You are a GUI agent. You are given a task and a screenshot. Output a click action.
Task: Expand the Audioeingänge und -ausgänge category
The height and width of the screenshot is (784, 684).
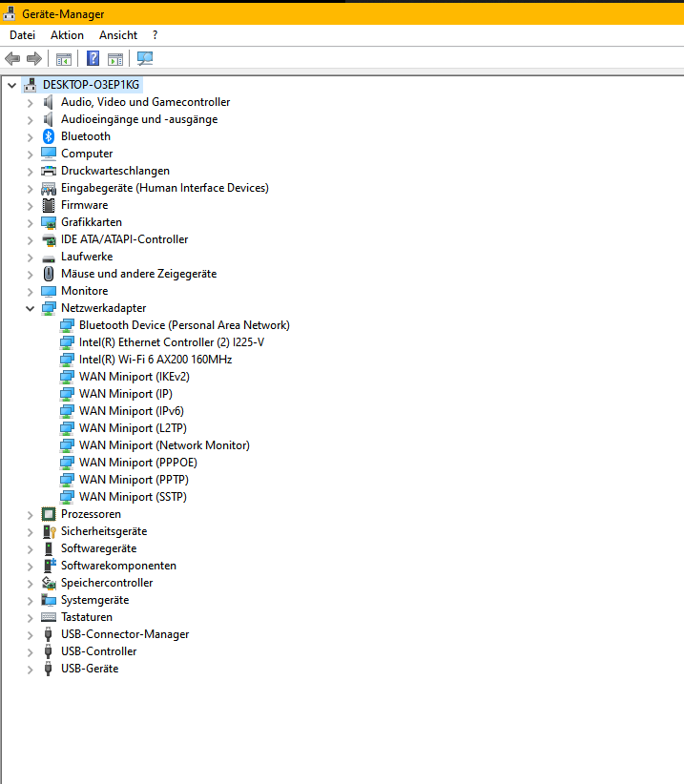click(30, 120)
